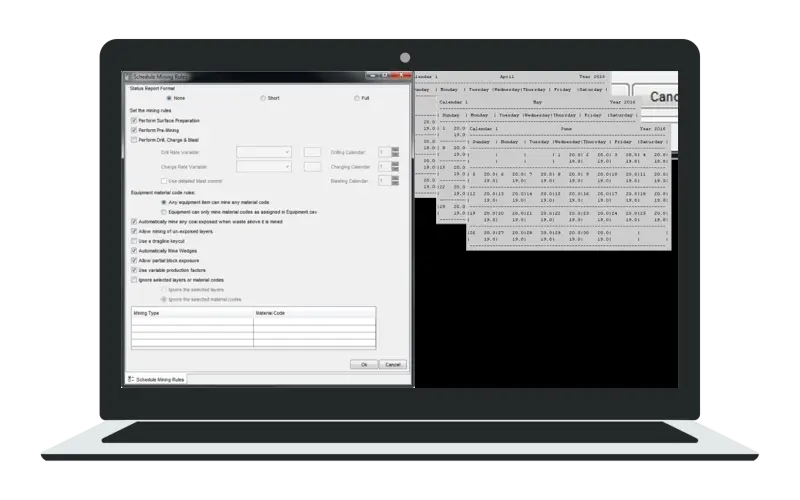Click the June calendar header text

[566, 129]
